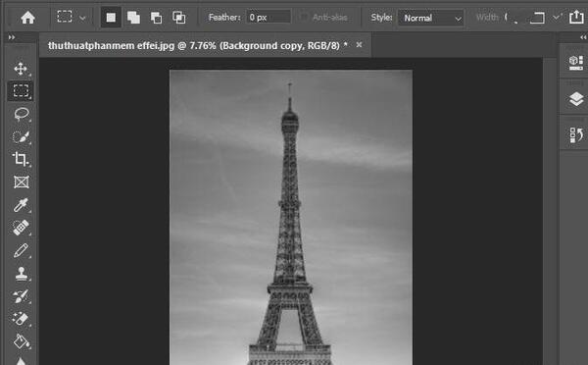The width and height of the screenshot is (588, 365).
Task: Open the workspace switcher icon
Action: 537,18
